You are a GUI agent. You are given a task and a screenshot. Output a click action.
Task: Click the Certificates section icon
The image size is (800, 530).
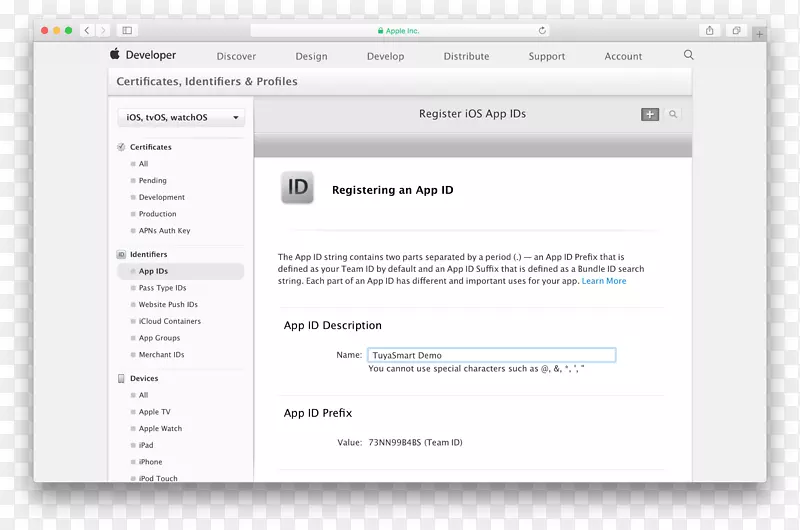[x=121, y=147]
